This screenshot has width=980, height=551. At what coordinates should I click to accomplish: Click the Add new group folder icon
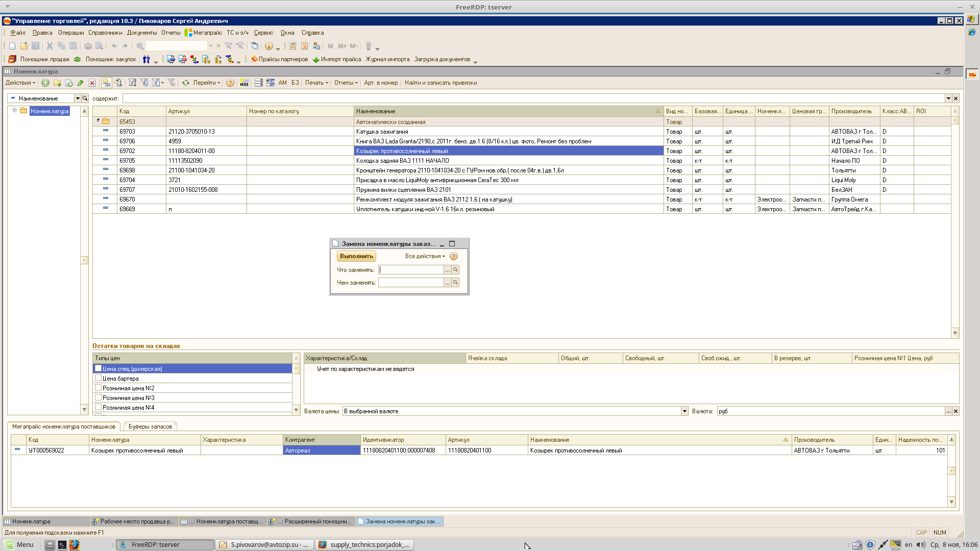57,83
